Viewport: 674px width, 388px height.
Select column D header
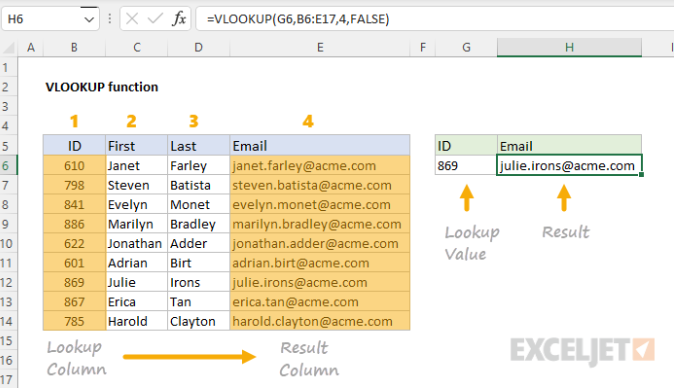pos(199,47)
